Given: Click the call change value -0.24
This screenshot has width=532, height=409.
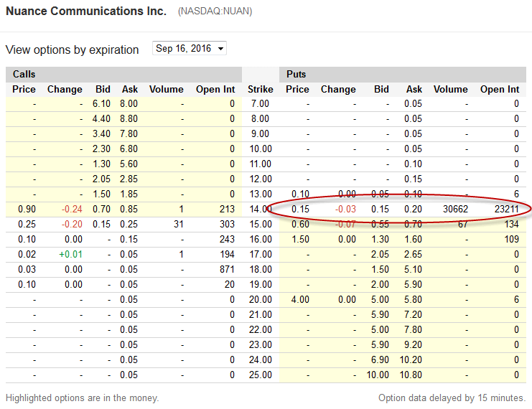Looking at the screenshot, I should click(x=72, y=209).
